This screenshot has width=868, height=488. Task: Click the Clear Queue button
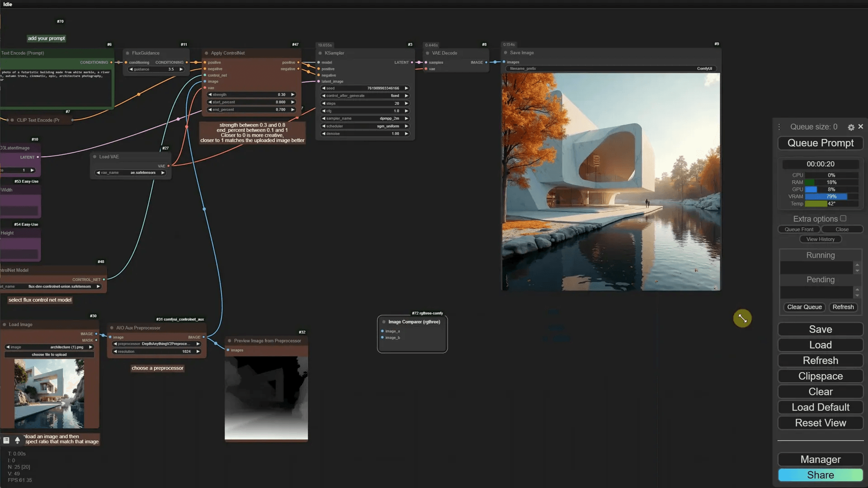click(804, 307)
